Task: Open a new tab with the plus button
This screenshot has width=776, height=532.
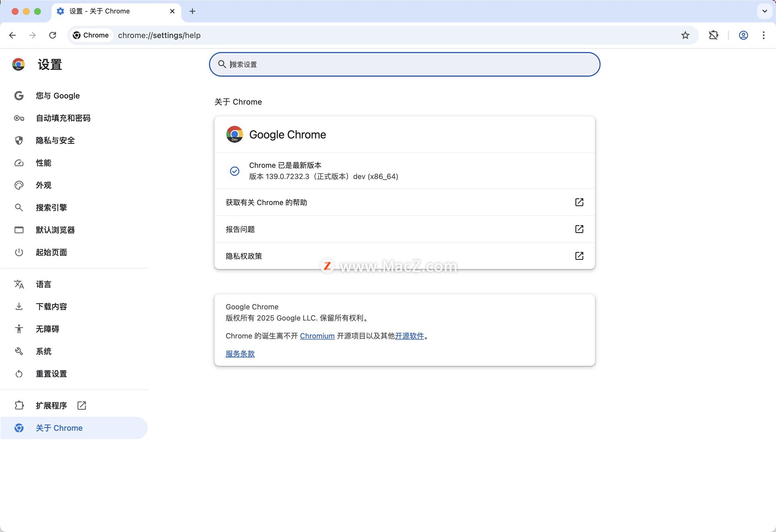Action: (192, 11)
